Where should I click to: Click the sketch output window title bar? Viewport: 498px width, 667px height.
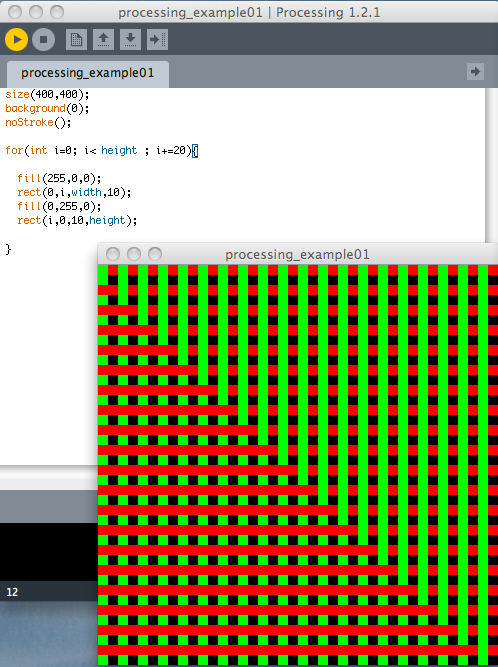pyautogui.click(x=298, y=254)
